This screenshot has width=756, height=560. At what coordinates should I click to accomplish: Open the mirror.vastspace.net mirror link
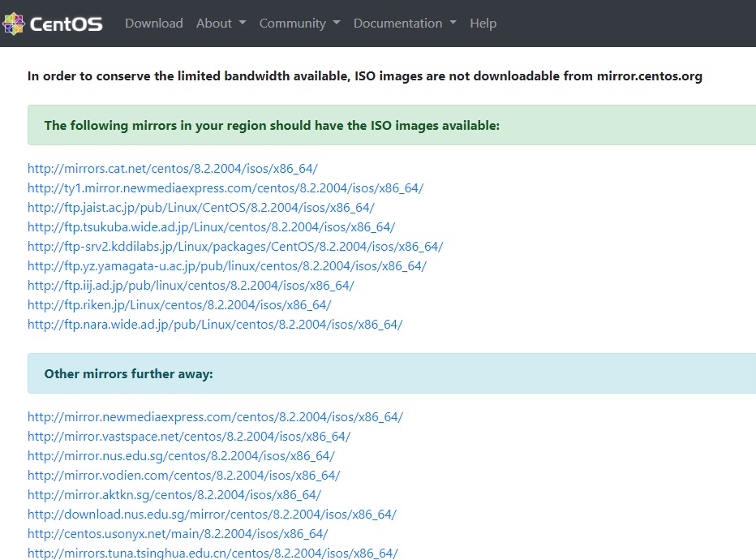(x=189, y=436)
